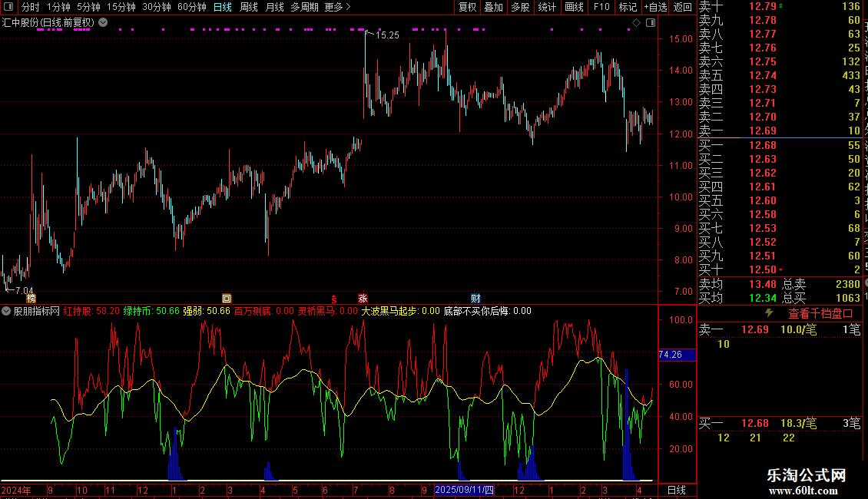Image resolution: width=868 pixels, height=499 pixels.
Task: Select the 60分钟 period tab
Action: tap(192, 7)
